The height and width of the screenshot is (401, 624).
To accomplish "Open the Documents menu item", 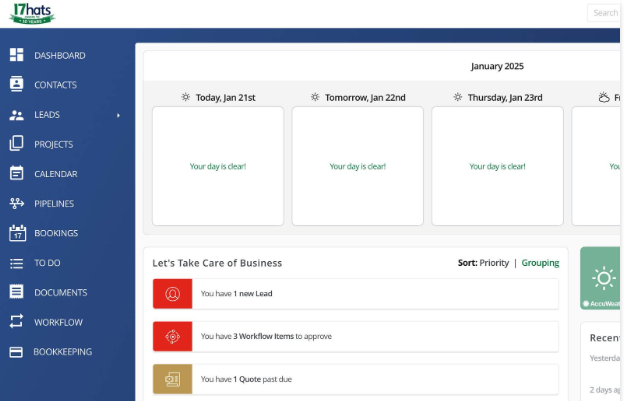I will tap(60, 293).
